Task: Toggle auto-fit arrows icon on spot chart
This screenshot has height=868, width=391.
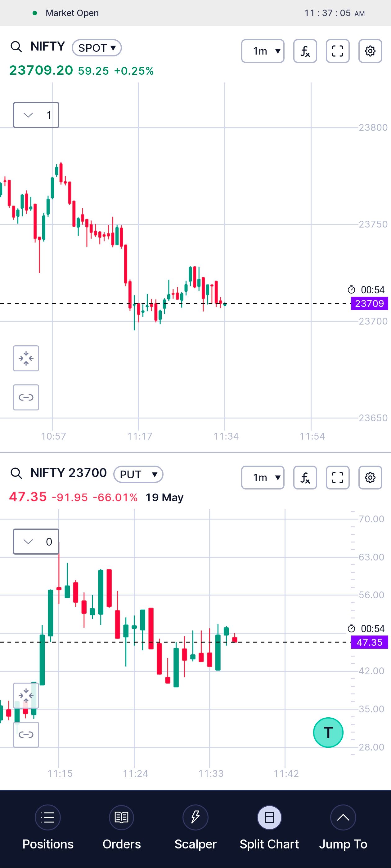Action: [x=26, y=358]
